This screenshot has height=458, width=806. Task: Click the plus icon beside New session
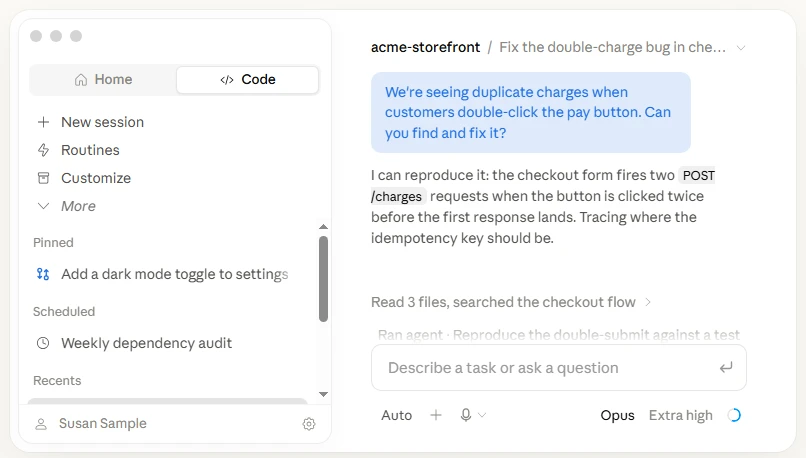44,122
